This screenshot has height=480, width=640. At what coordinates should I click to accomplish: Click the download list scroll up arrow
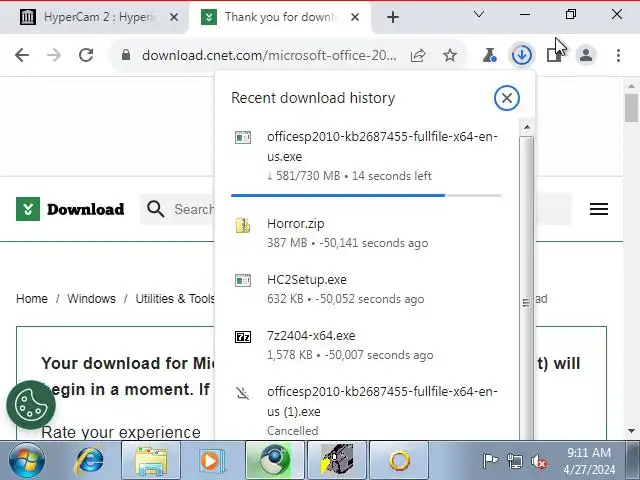(x=527, y=127)
